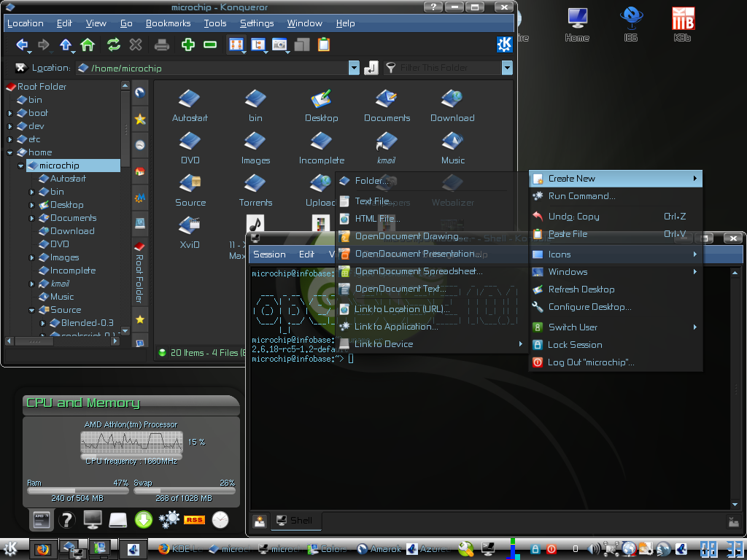Click the Amarok taskbar button
747x560 pixels.
coord(379,549)
